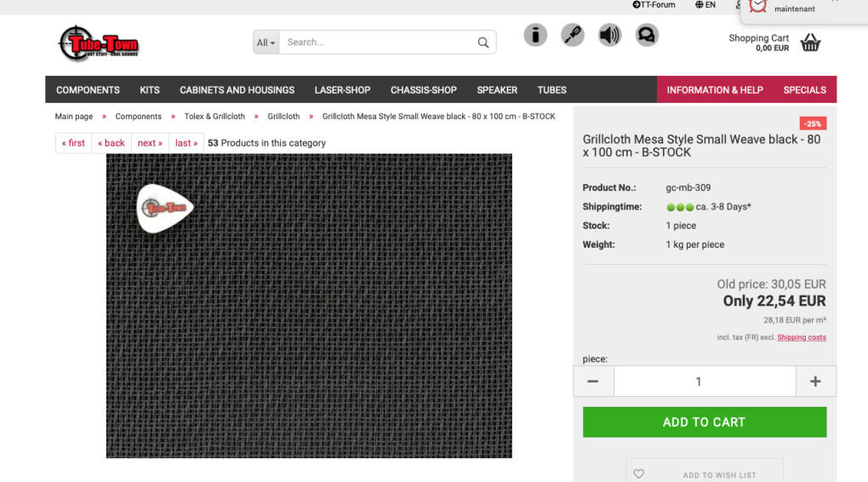
Task: Increase piece quantity with plus button
Action: [x=815, y=382]
